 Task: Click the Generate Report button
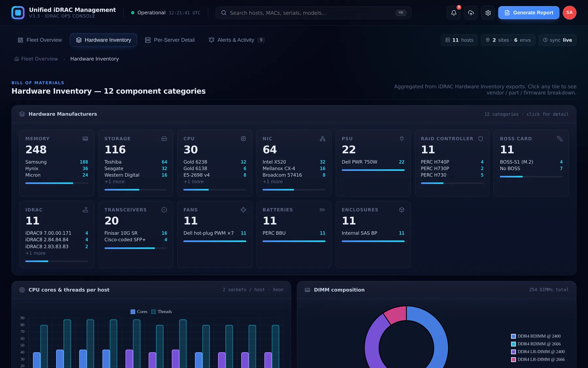pyautogui.click(x=529, y=13)
